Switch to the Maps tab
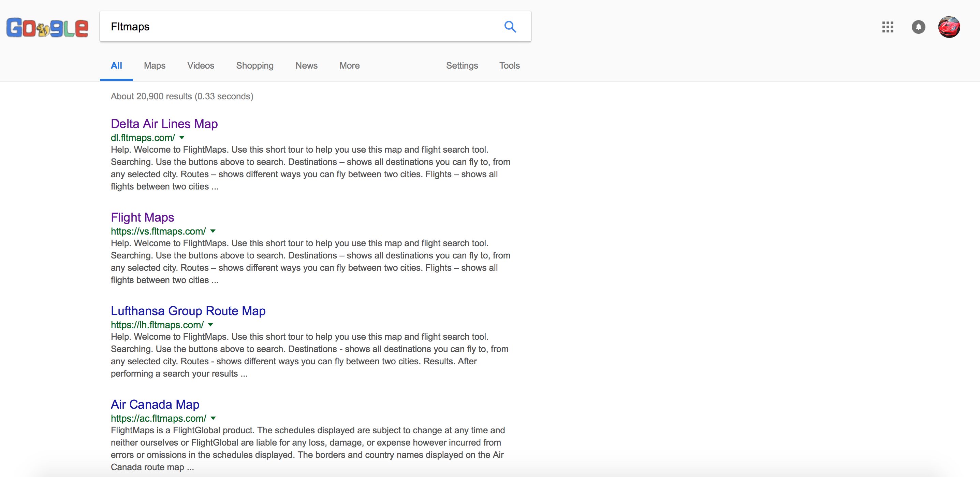This screenshot has height=477, width=980. pos(155,66)
